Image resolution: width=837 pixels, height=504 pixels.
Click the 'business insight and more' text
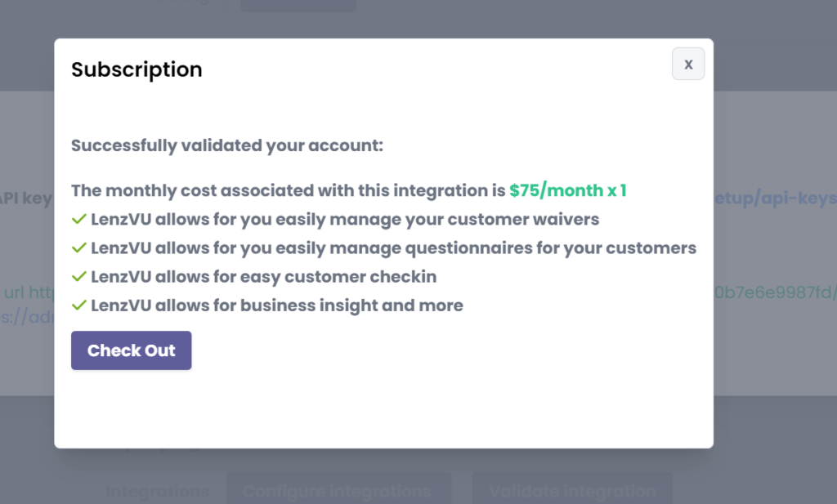(x=277, y=306)
